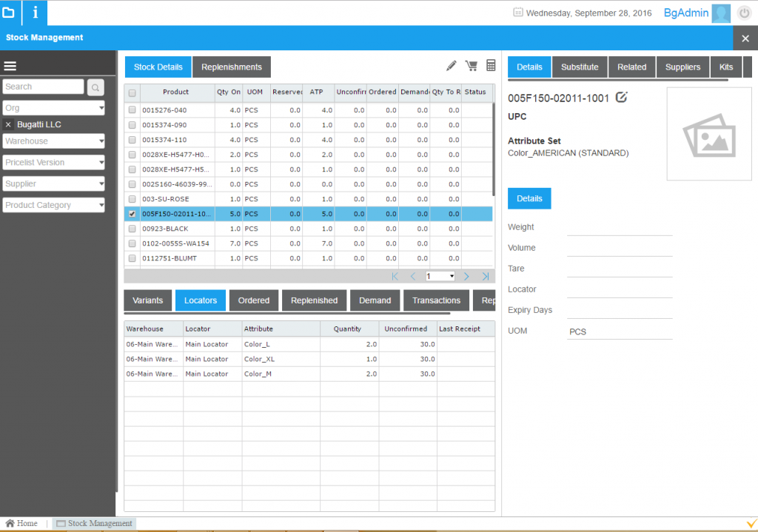Viewport: 758px width, 532px height.
Task: Switch to the Related tab
Action: (x=631, y=67)
